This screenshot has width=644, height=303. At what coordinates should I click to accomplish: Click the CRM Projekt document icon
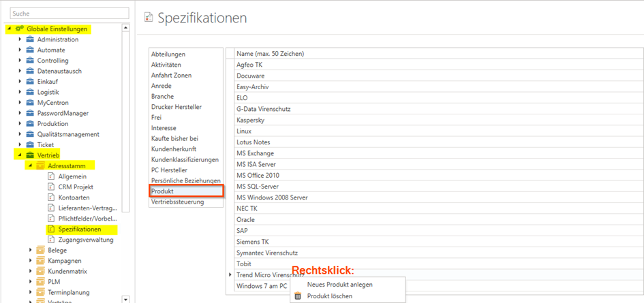tap(51, 187)
